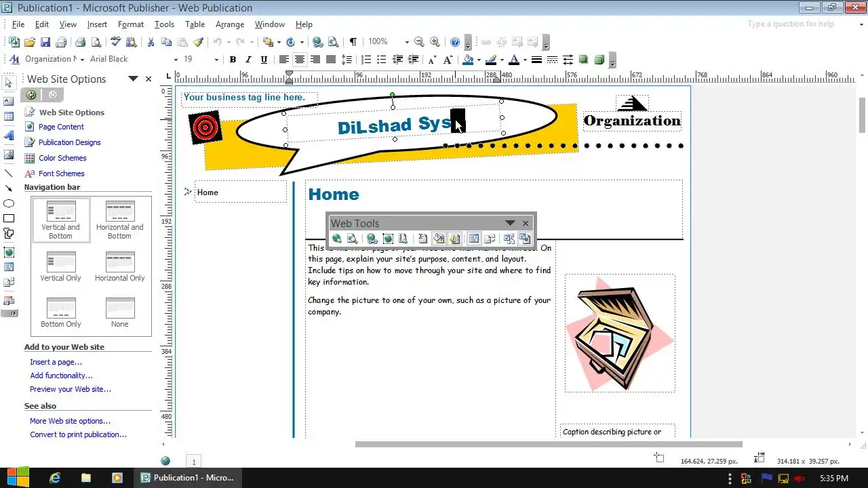Image resolution: width=868 pixels, height=488 pixels.
Task: Click the Zoom In magnifier
Action: (435, 42)
